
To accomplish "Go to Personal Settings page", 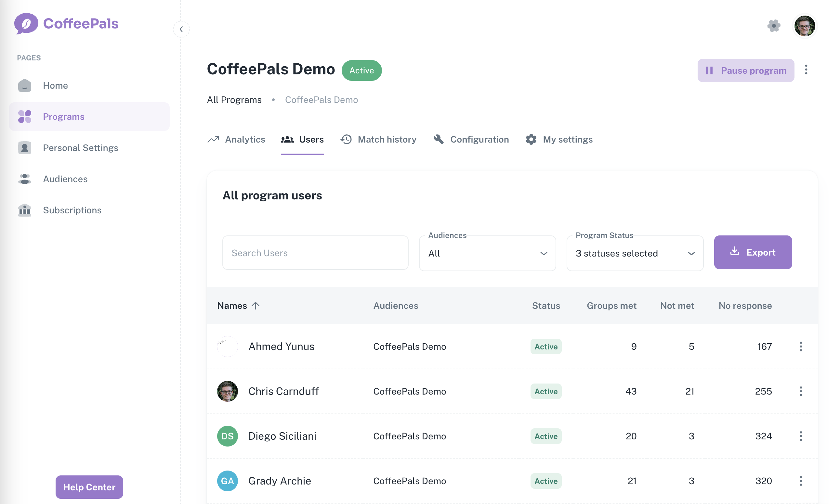I will point(80,148).
